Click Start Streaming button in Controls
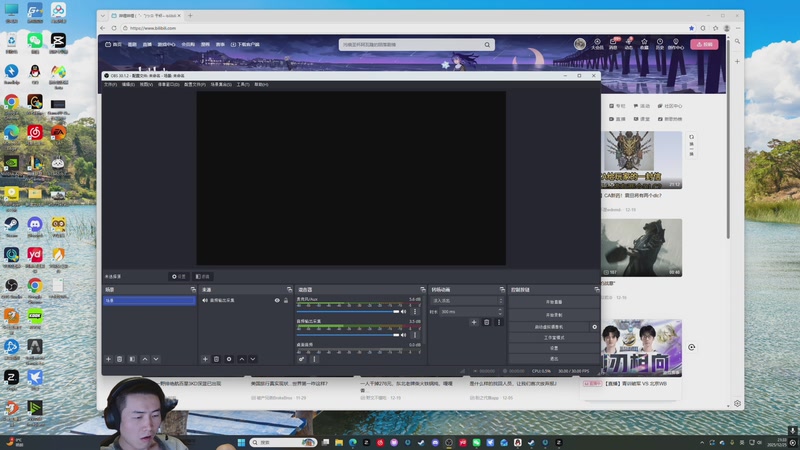800x450 pixels. pos(554,302)
